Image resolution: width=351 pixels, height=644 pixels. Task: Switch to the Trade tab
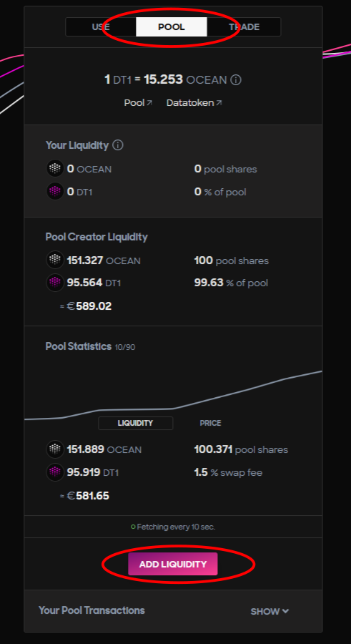[244, 27]
